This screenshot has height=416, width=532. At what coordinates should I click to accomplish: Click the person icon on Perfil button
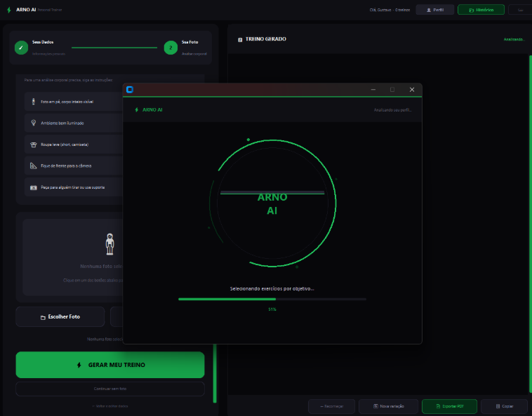tap(429, 10)
